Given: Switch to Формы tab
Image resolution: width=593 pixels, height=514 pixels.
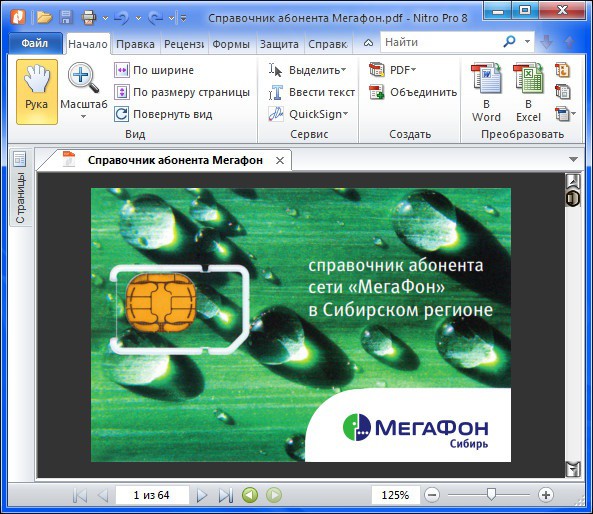Looking at the screenshot, I should pos(231,44).
